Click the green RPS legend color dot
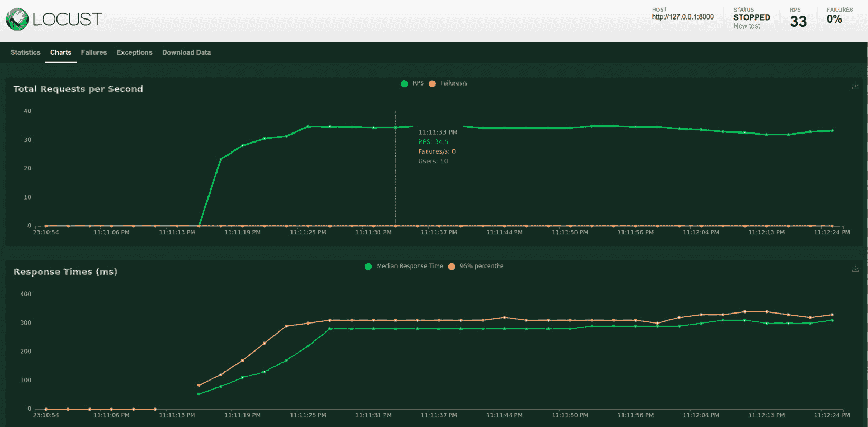 (404, 83)
